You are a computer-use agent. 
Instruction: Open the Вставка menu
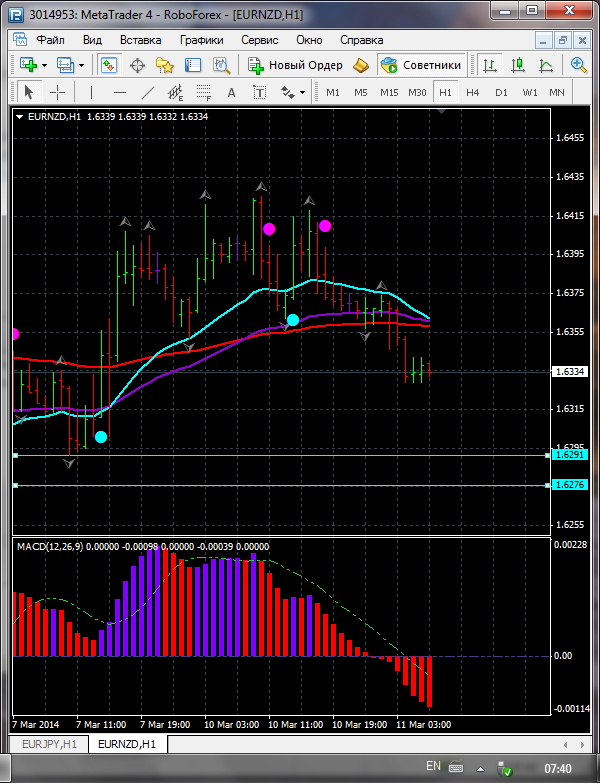tap(140, 40)
